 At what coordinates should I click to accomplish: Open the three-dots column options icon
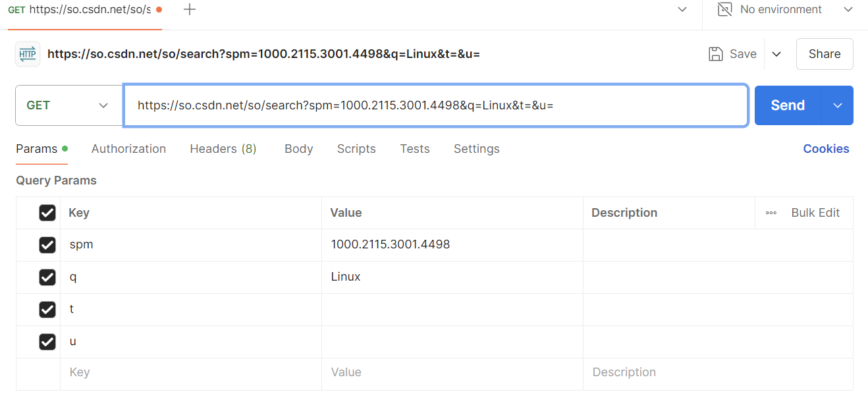tap(771, 213)
